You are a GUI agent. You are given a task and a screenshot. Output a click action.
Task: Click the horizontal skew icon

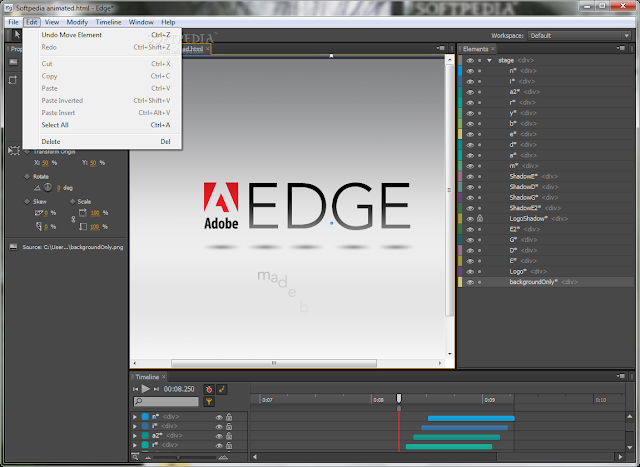click(39, 213)
